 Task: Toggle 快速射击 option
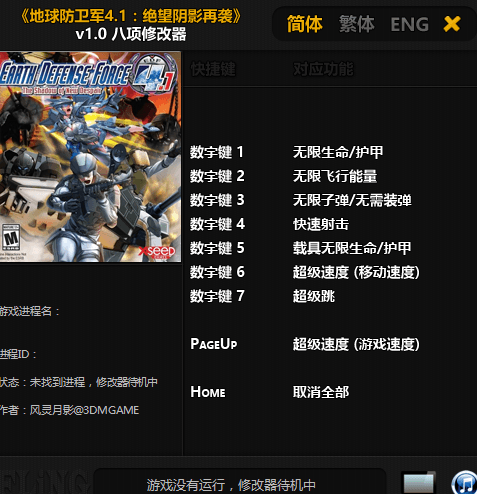[x=321, y=224]
